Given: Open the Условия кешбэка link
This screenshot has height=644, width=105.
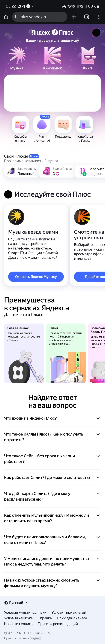Looking at the screenshot, I should (18, 618).
